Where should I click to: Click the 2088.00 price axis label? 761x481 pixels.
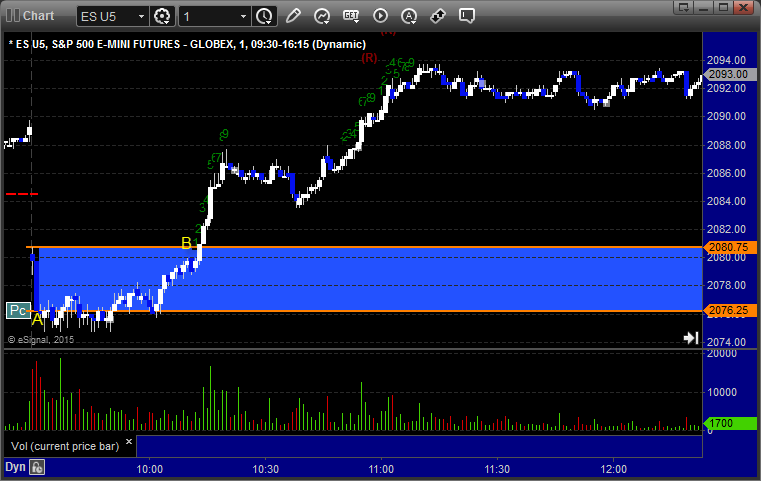point(727,145)
